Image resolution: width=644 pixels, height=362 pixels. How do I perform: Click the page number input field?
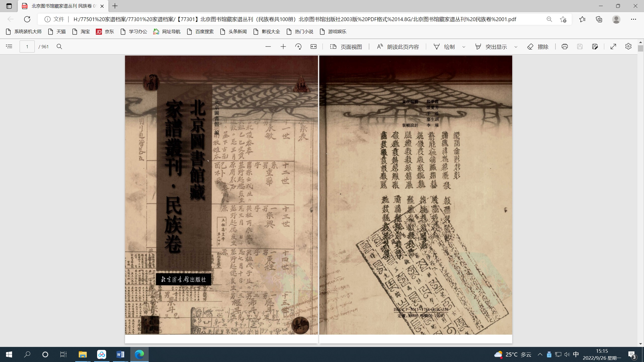pyautogui.click(x=27, y=47)
